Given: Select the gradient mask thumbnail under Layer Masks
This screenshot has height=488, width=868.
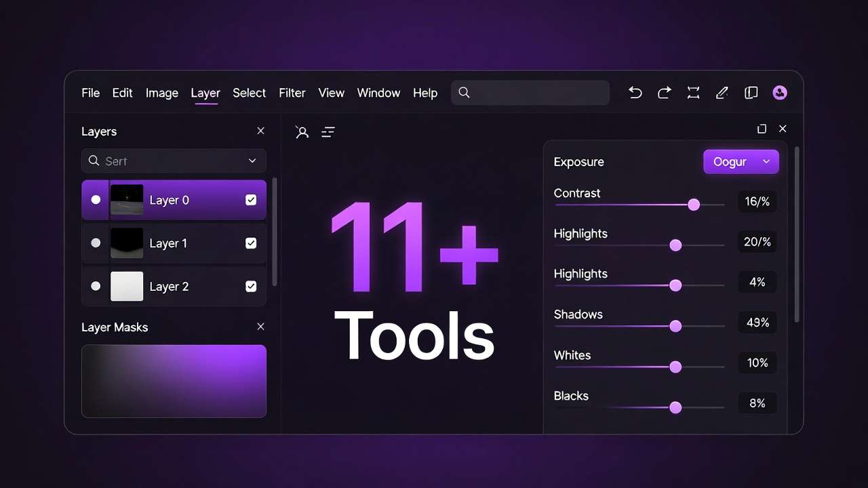Looking at the screenshot, I should coord(174,381).
